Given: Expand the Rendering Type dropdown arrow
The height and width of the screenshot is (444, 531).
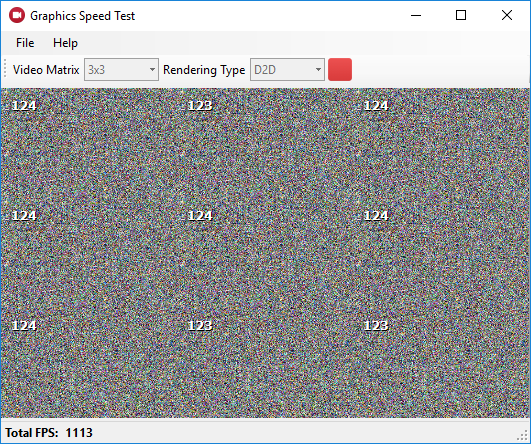Looking at the screenshot, I should (x=318, y=69).
